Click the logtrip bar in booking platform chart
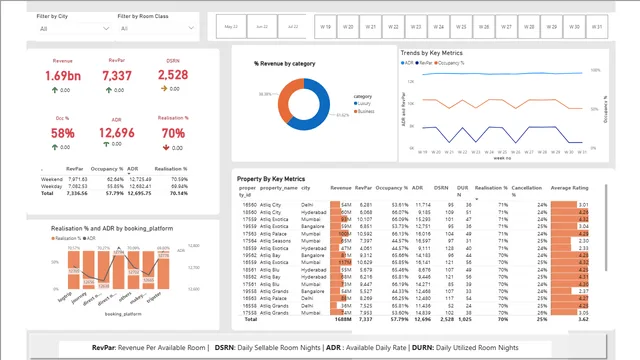Viewport: 640px width, 360px height. pos(73,270)
